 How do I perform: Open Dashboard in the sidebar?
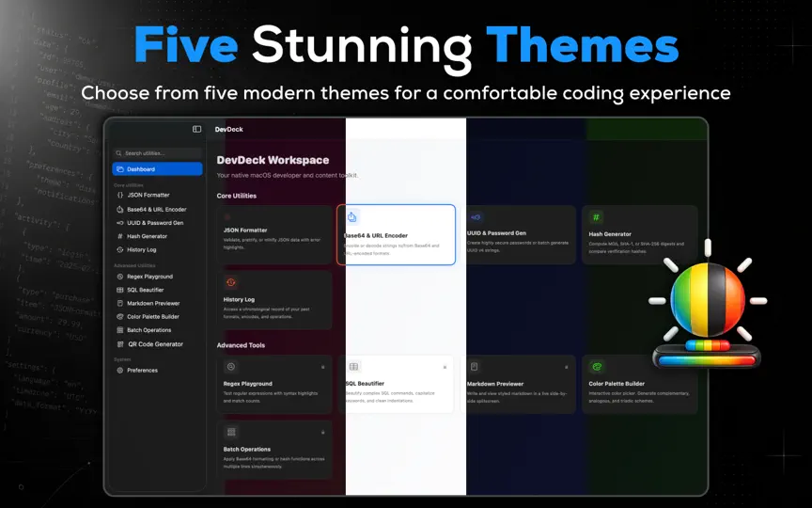pyautogui.click(x=158, y=169)
